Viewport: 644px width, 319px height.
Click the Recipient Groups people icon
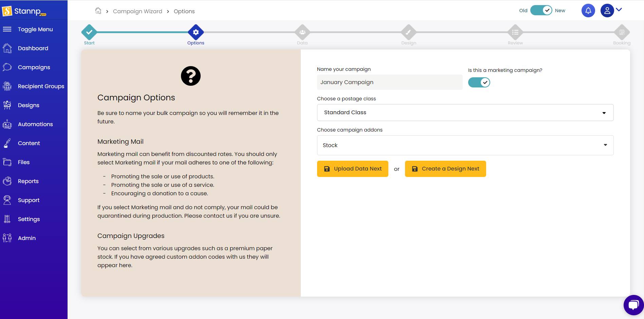[7, 86]
